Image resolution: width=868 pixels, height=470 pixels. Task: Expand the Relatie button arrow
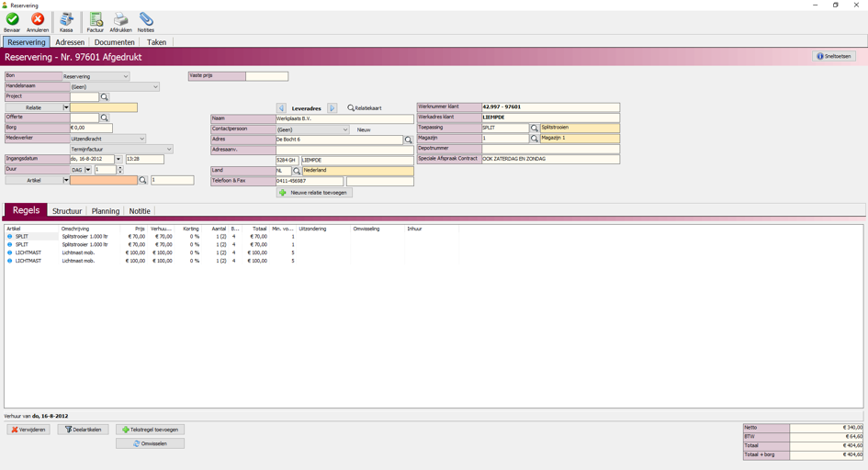pos(66,107)
